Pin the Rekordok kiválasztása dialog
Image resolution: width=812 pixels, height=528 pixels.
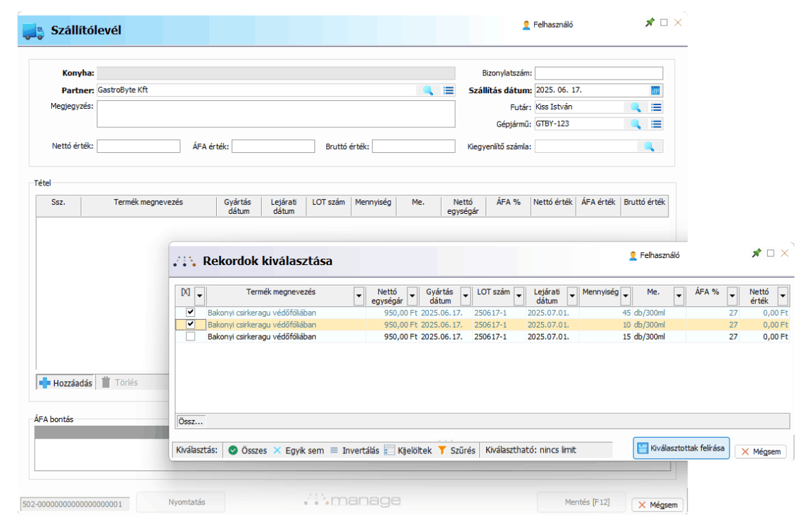[x=757, y=254]
